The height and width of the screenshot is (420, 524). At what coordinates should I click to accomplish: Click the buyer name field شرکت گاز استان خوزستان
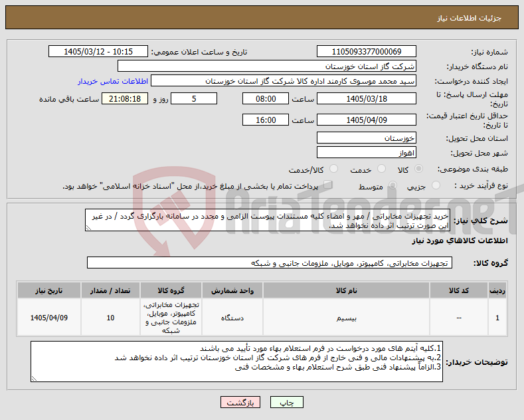(x=267, y=66)
